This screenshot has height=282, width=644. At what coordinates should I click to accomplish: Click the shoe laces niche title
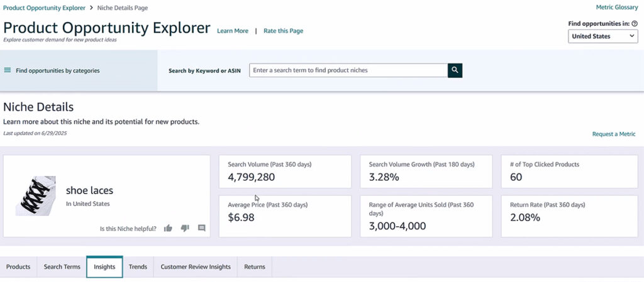point(89,190)
